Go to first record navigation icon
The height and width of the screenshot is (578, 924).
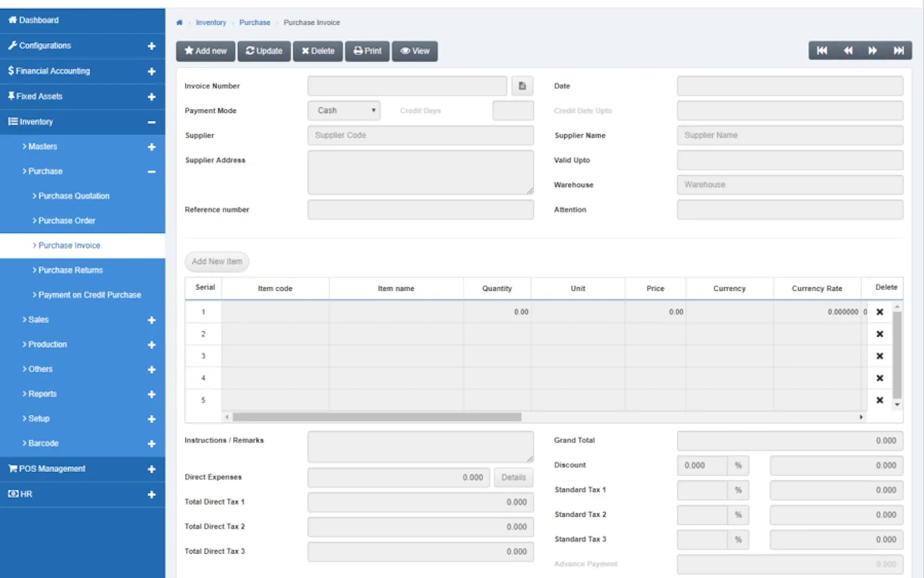click(x=821, y=51)
